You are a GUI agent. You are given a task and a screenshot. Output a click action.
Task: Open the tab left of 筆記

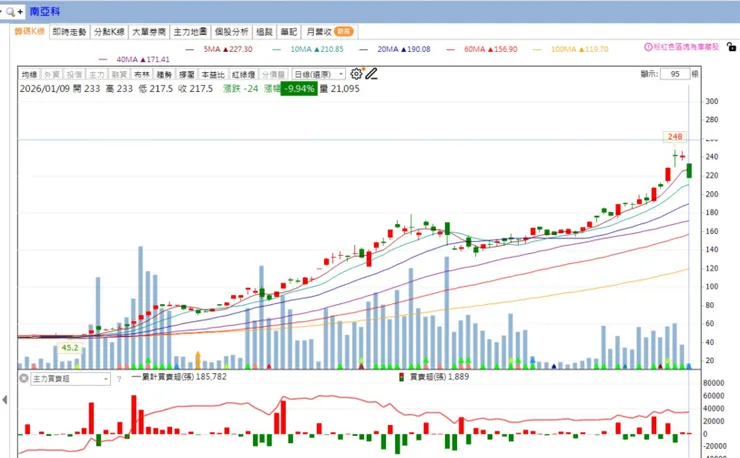click(x=264, y=32)
